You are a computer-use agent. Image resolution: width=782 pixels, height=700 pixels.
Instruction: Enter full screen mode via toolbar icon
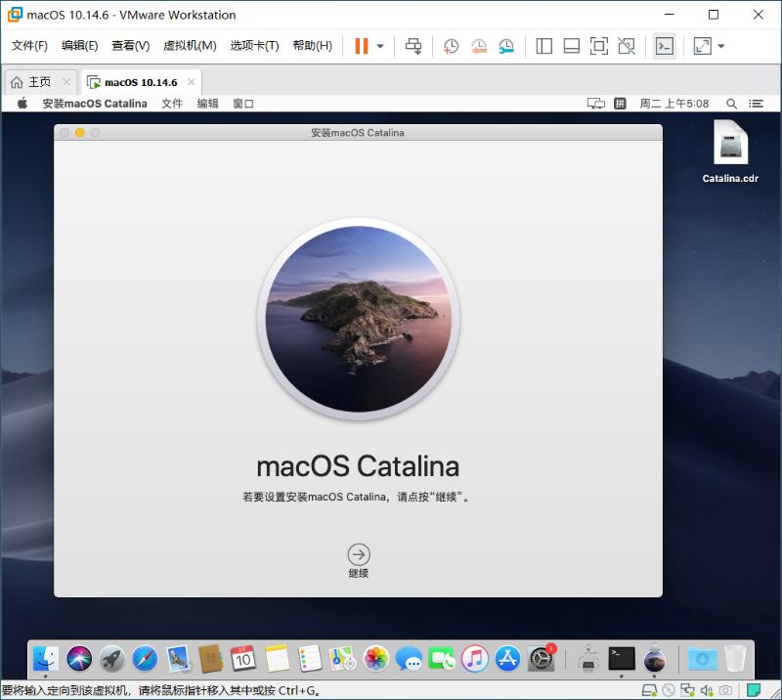pos(599,46)
